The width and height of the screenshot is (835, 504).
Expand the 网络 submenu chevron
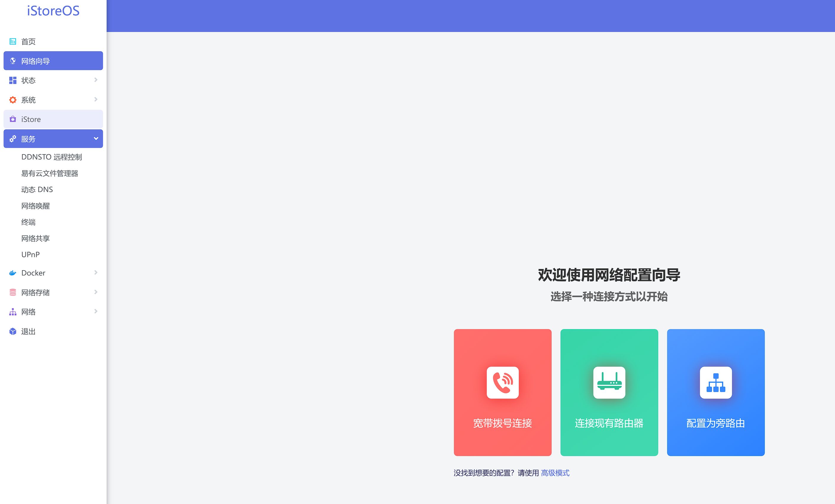[96, 311]
